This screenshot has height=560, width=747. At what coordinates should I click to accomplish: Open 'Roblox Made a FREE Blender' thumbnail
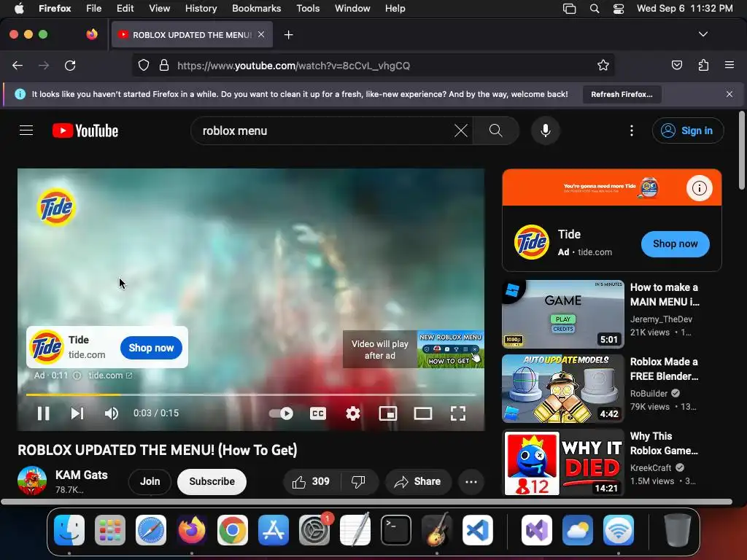(x=563, y=389)
